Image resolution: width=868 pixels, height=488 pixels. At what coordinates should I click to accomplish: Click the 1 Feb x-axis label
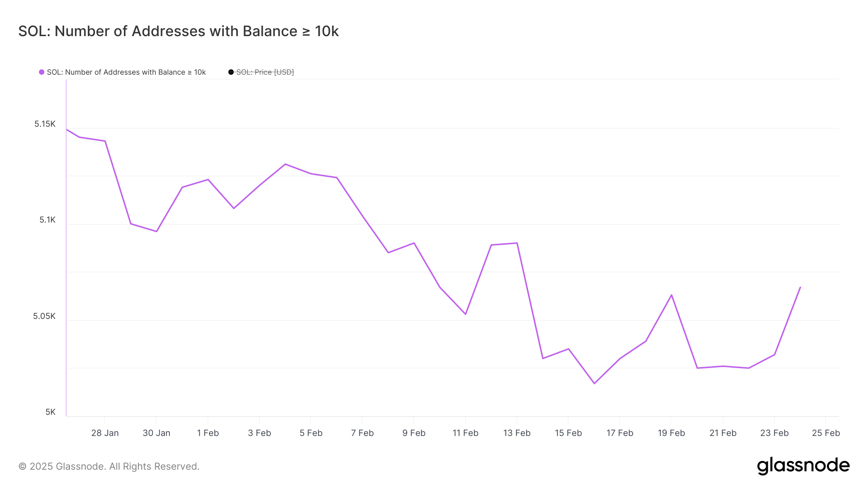pos(208,433)
